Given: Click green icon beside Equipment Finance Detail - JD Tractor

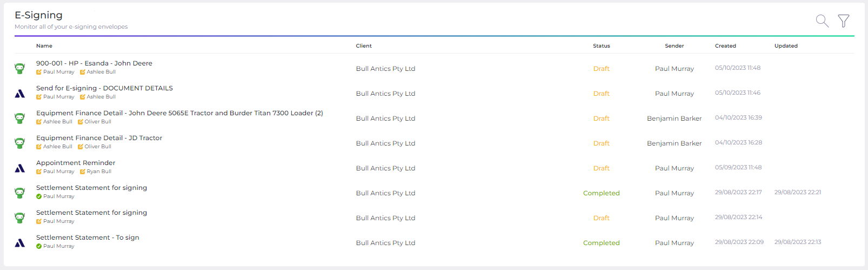Looking at the screenshot, I should (20, 143).
